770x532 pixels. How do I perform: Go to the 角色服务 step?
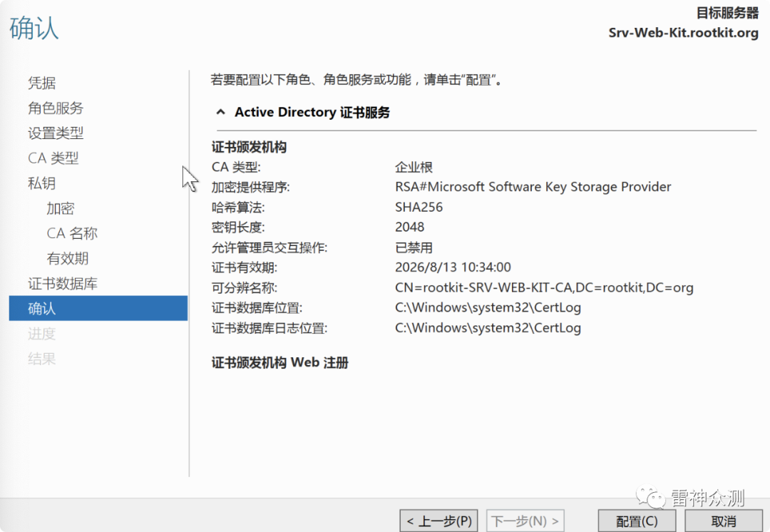(56, 108)
